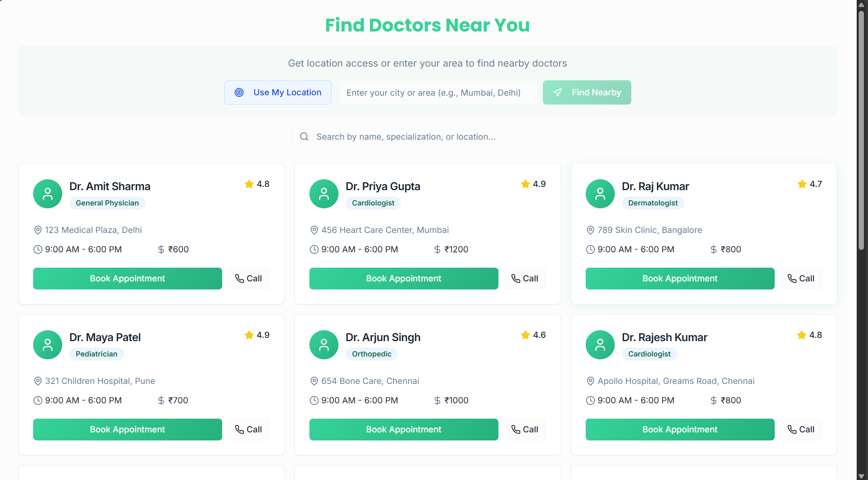Select the search magnifier icon
Image resolution: width=868 pixels, height=480 pixels.
[x=304, y=136]
